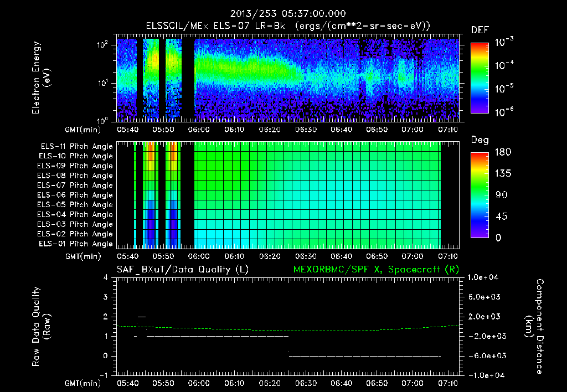Click the plot title timestamp 2013/253 05:37:00.000
Image resolution: width=567 pixels, height=392 pixels.
tap(288, 14)
